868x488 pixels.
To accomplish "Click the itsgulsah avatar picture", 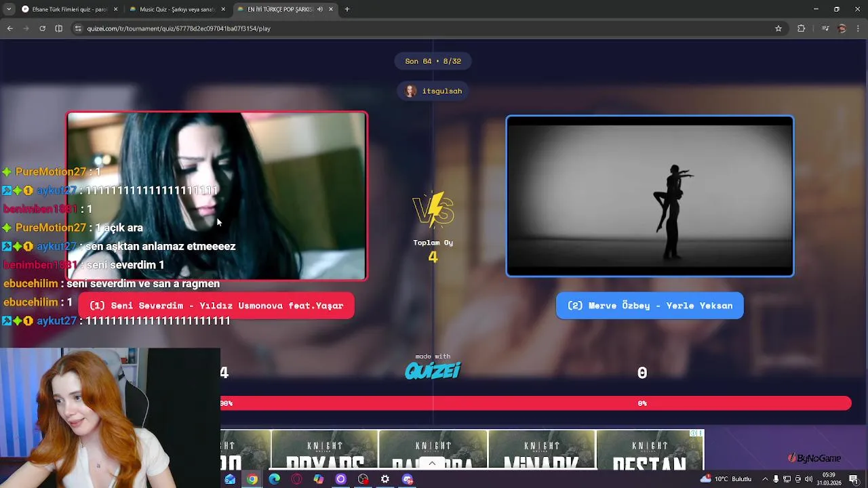I will [411, 91].
